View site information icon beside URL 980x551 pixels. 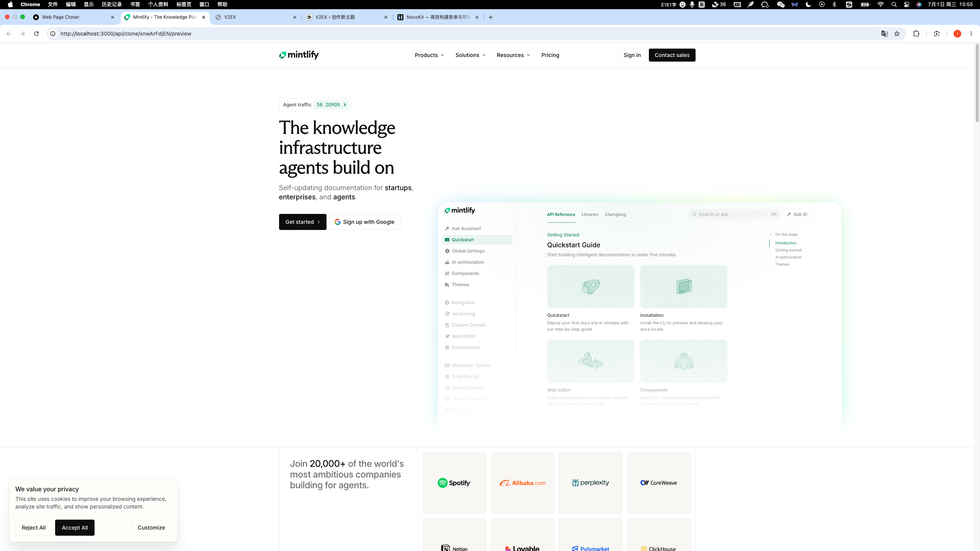53,34
